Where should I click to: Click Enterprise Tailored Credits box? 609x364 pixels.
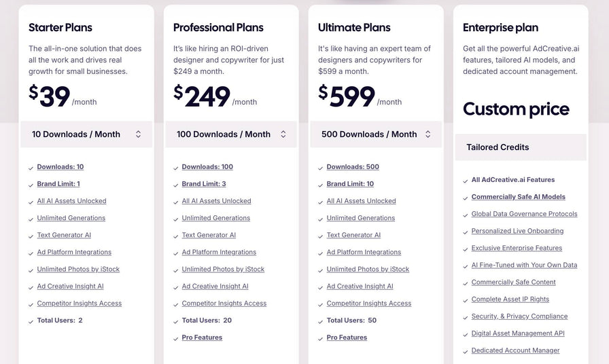tap(520, 147)
